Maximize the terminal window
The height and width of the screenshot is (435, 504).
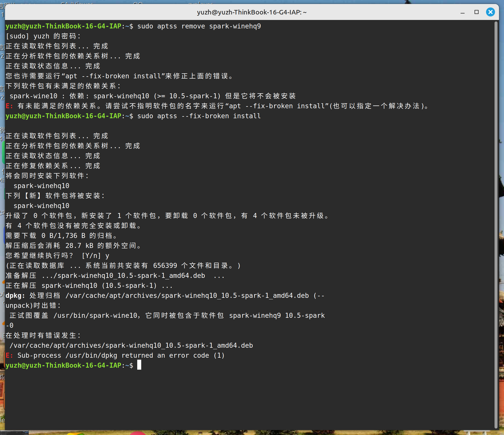click(x=476, y=12)
